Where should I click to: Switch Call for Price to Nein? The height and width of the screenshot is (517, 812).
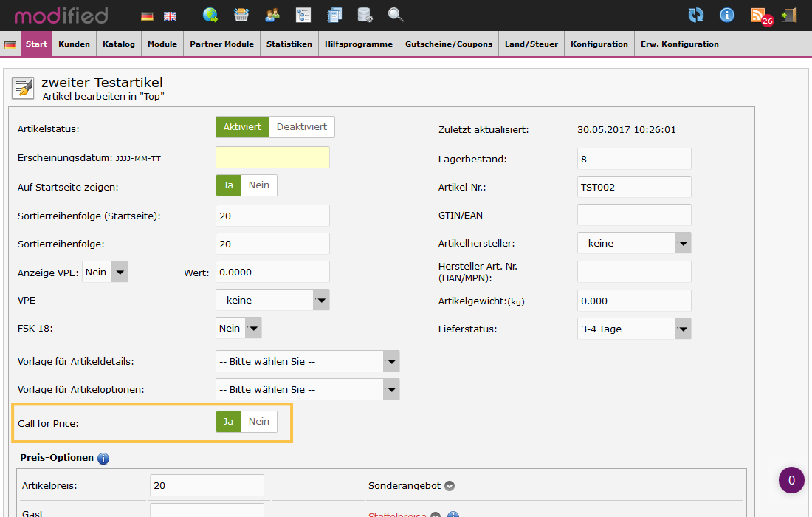[x=258, y=422]
